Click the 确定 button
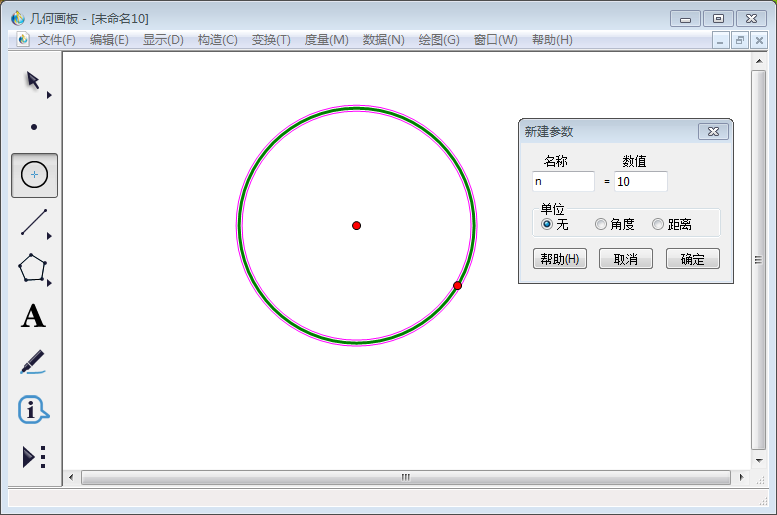 tap(692, 259)
